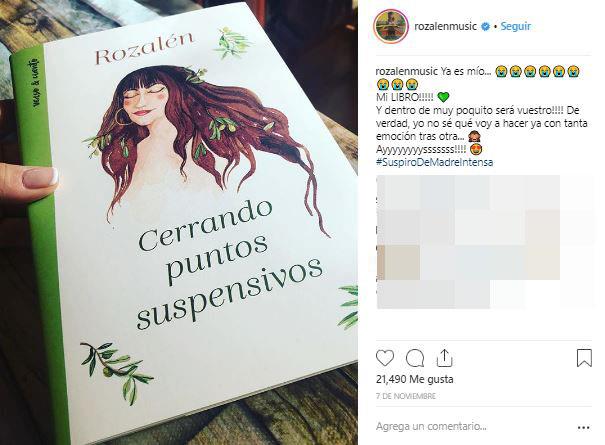The height and width of the screenshot is (445, 605).
Task: View the 21,490 Me gusta list
Action: tap(414, 379)
